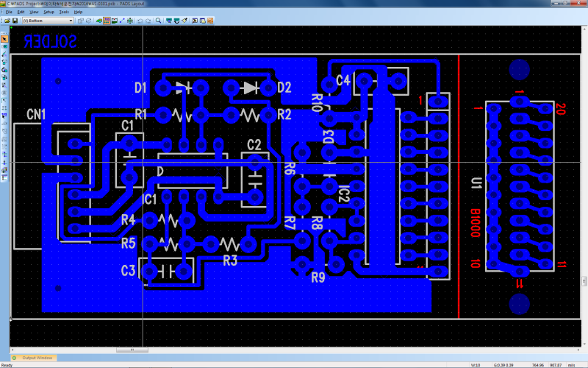Click the 907.87 Y coordinate readout
This screenshot has height=368, width=588.
[x=556, y=365]
